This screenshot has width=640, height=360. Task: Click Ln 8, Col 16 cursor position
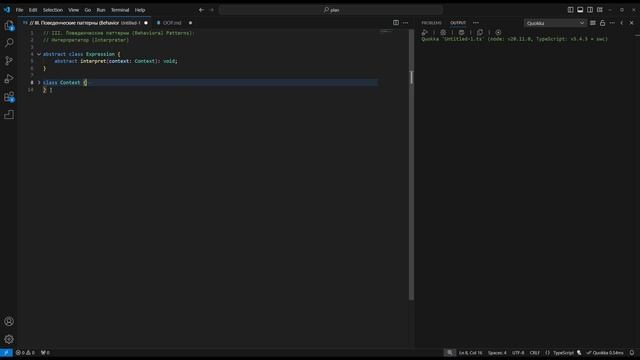(470, 353)
